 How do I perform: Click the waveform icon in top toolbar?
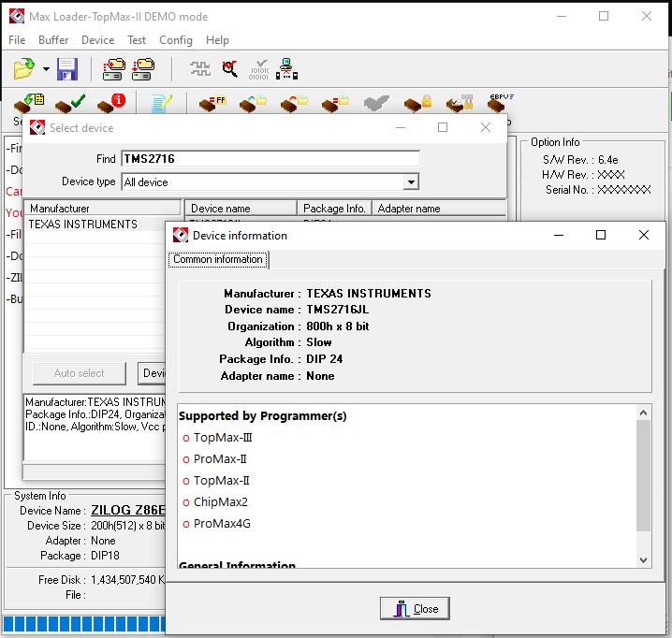(x=200, y=69)
